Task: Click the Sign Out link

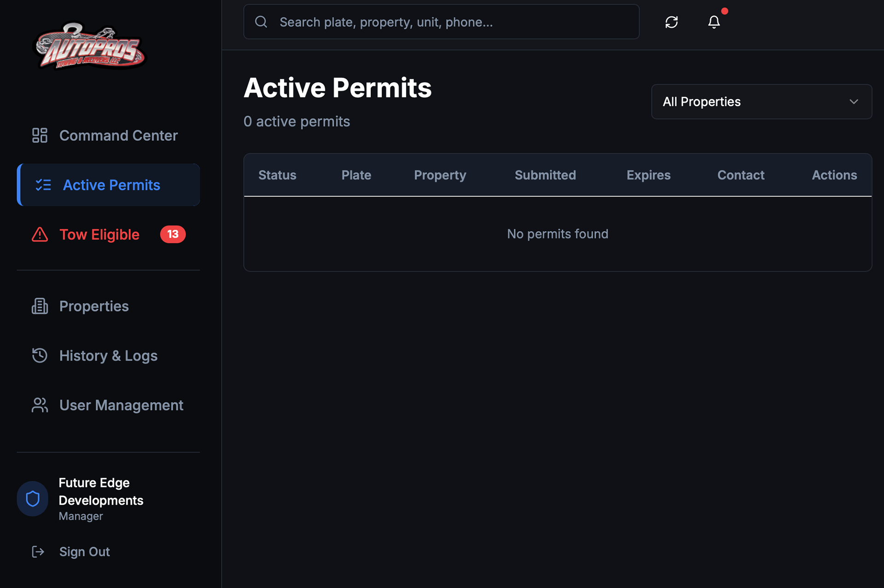Action: coord(84,552)
